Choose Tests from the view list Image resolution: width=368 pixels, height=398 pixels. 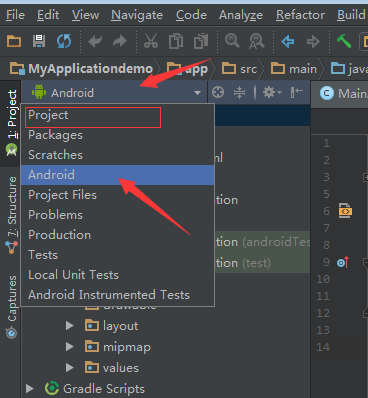tap(117, 255)
